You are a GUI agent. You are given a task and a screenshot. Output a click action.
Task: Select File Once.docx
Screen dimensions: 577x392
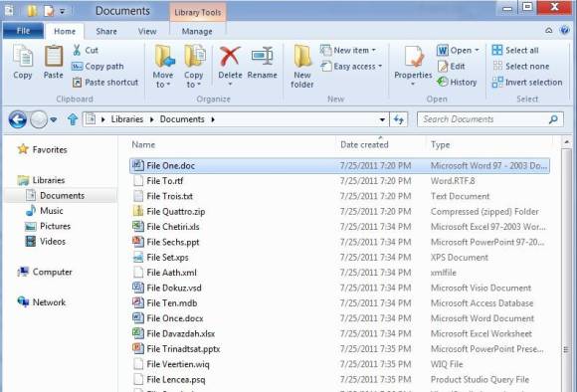pos(339,318)
